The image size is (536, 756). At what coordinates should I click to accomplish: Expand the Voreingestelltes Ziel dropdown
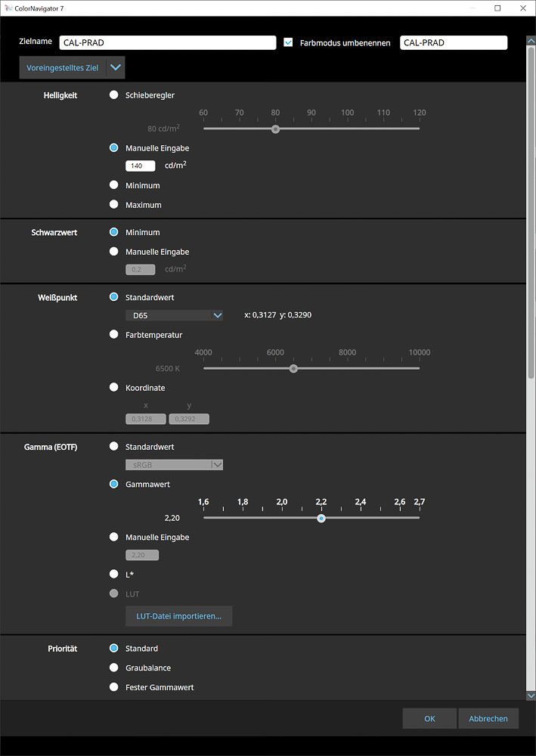click(x=116, y=67)
